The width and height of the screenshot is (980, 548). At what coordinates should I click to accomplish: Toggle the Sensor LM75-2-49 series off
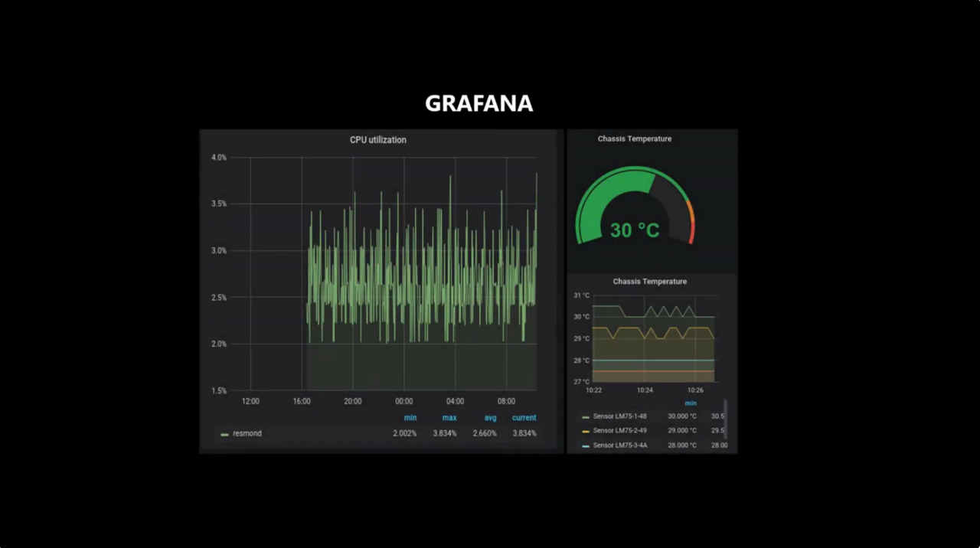click(620, 430)
